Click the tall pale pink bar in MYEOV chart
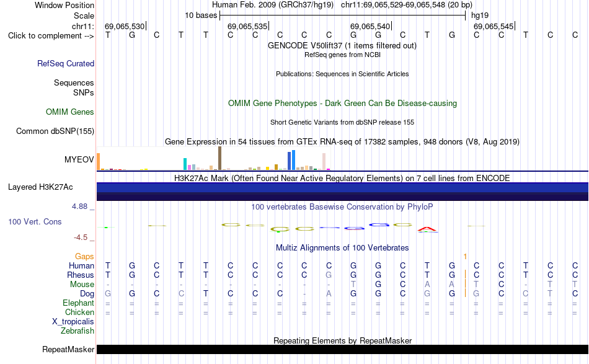 click(324, 161)
